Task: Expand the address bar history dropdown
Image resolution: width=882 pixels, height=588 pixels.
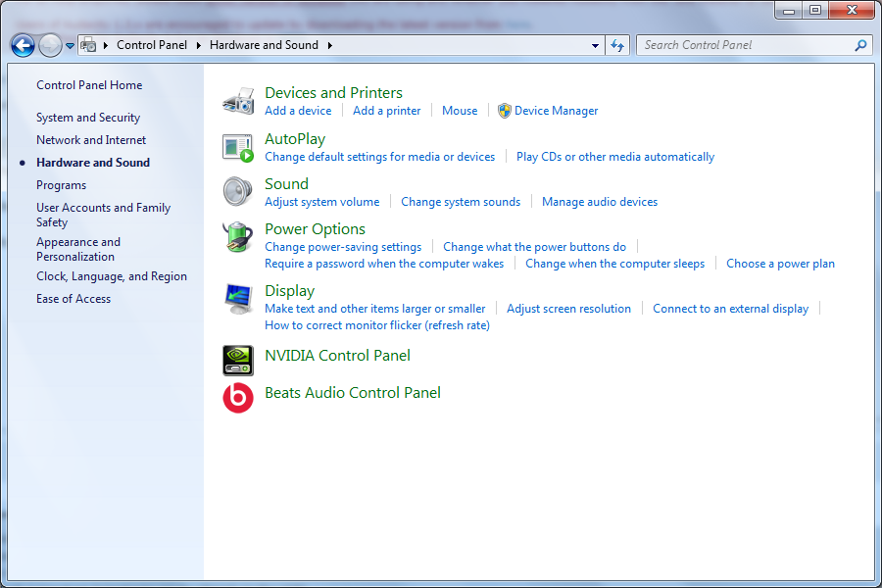Action: pyautogui.click(x=596, y=45)
